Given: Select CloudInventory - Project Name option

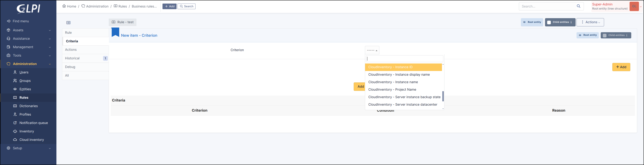Looking at the screenshot, I should (392, 90).
